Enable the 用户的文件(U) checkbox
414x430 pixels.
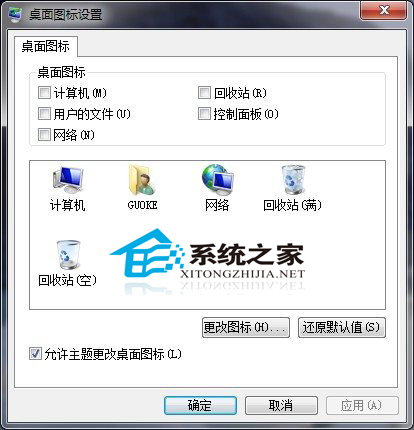[x=44, y=114]
